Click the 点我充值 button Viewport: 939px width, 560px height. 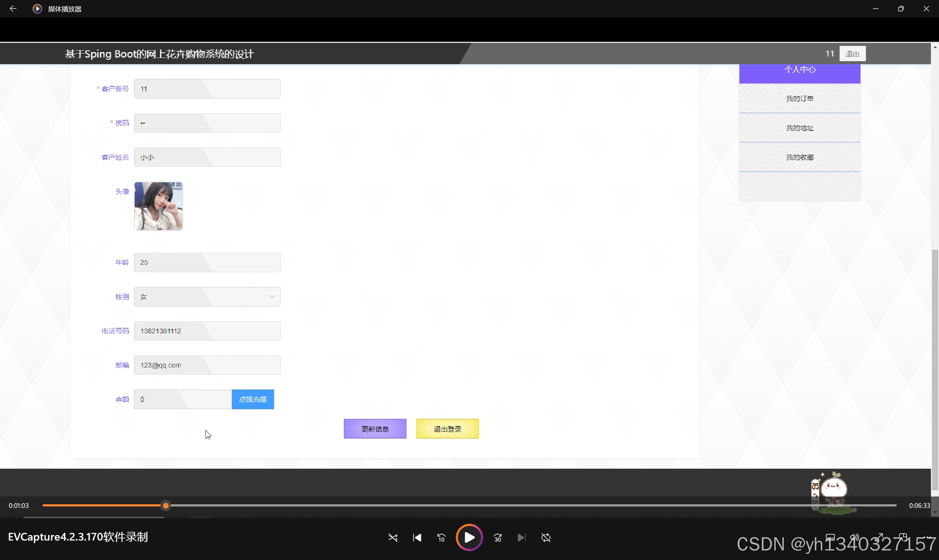[x=252, y=399]
